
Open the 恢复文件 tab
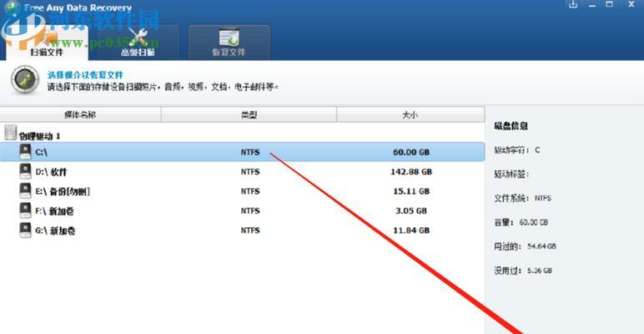(229, 43)
